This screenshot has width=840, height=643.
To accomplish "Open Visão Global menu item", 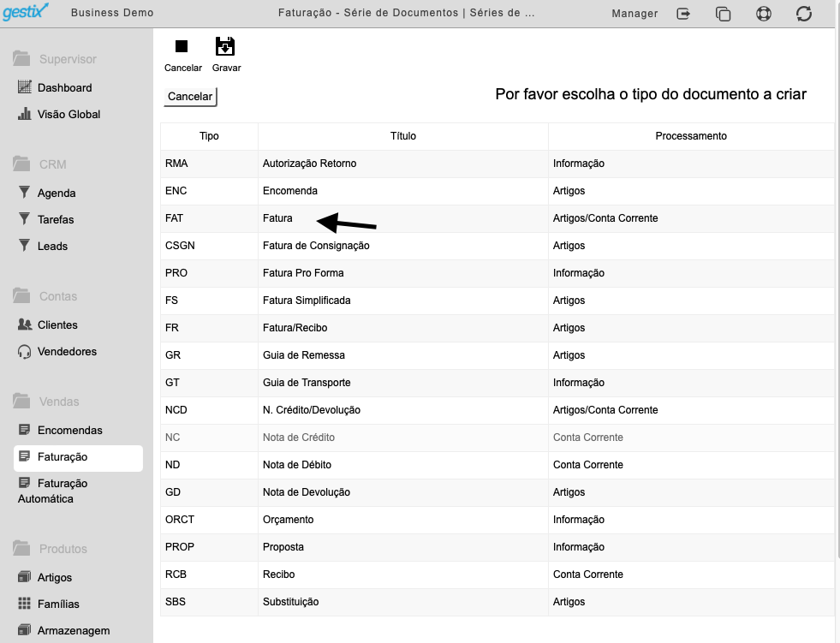I will coord(69,114).
